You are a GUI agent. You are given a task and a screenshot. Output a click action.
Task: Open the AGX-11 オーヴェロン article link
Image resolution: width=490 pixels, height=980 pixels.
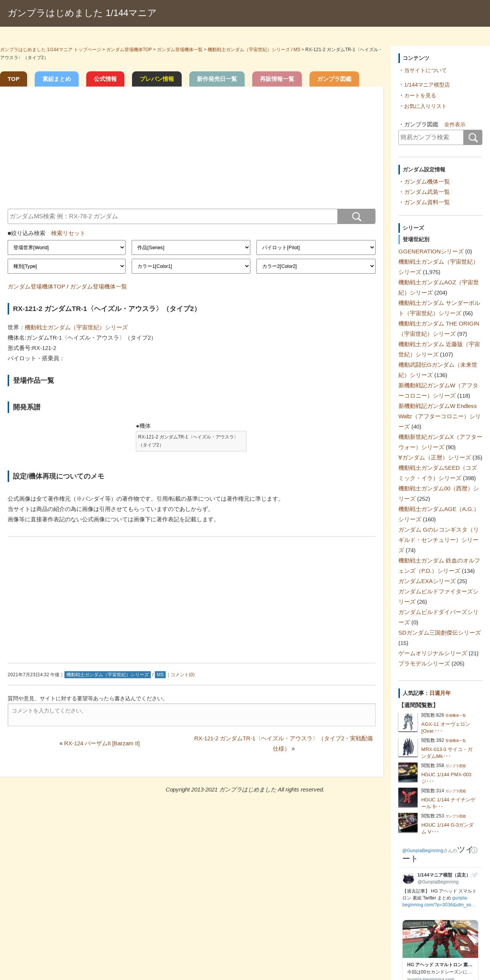[x=445, y=727]
